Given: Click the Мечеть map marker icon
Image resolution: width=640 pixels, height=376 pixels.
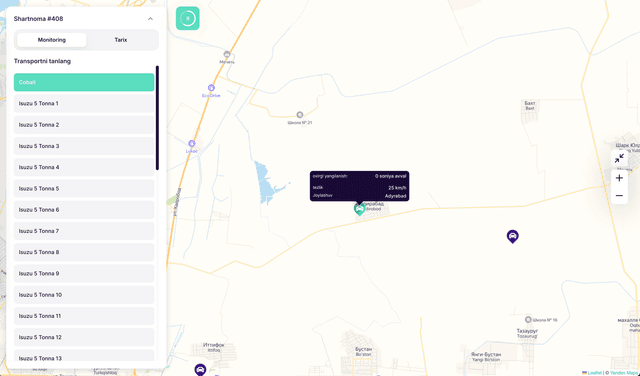Looking at the screenshot, I should coord(227,54).
